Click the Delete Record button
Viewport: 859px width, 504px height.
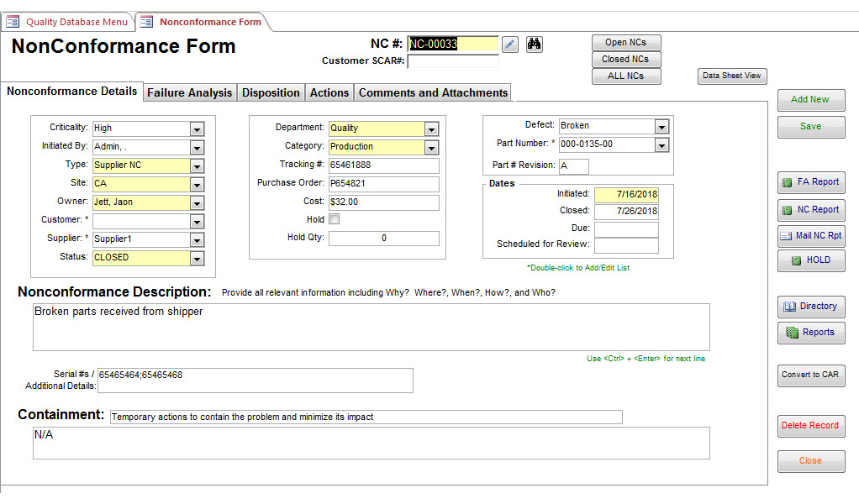click(810, 425)
